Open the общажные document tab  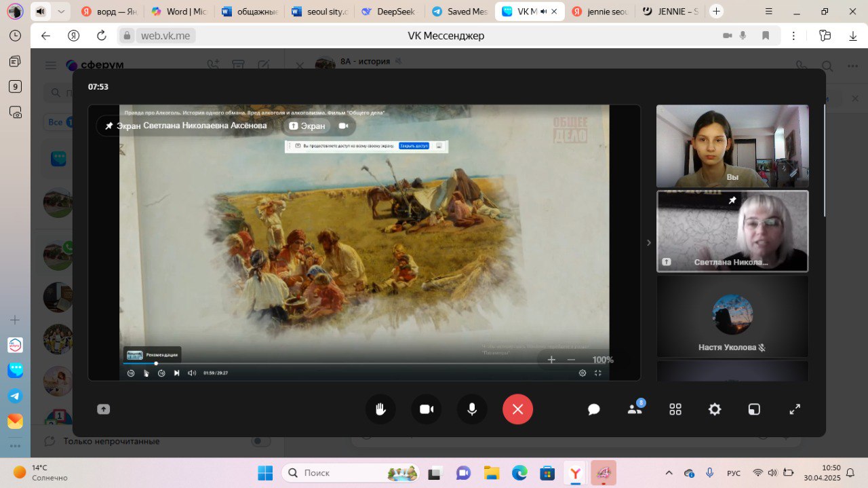click(x=249, y=12)
